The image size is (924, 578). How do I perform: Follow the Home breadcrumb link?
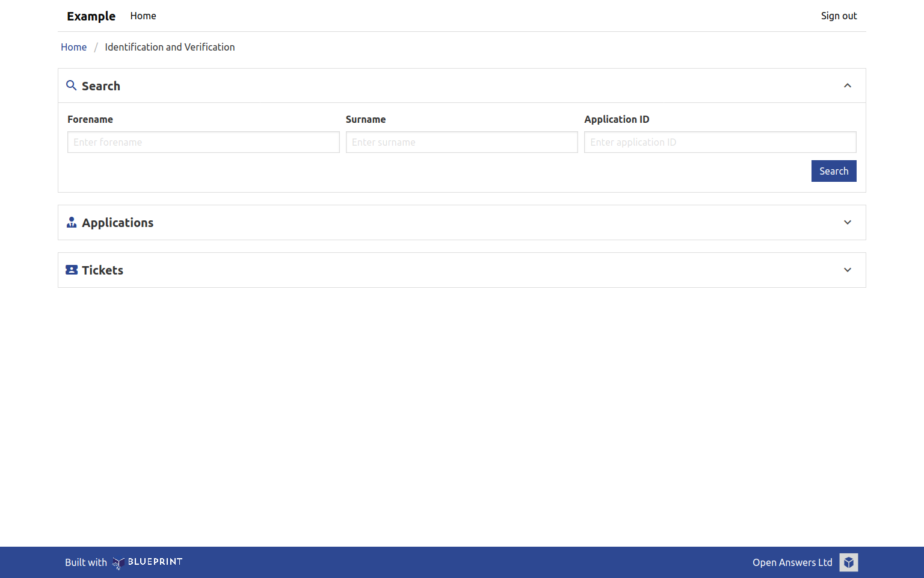[73, 47]
